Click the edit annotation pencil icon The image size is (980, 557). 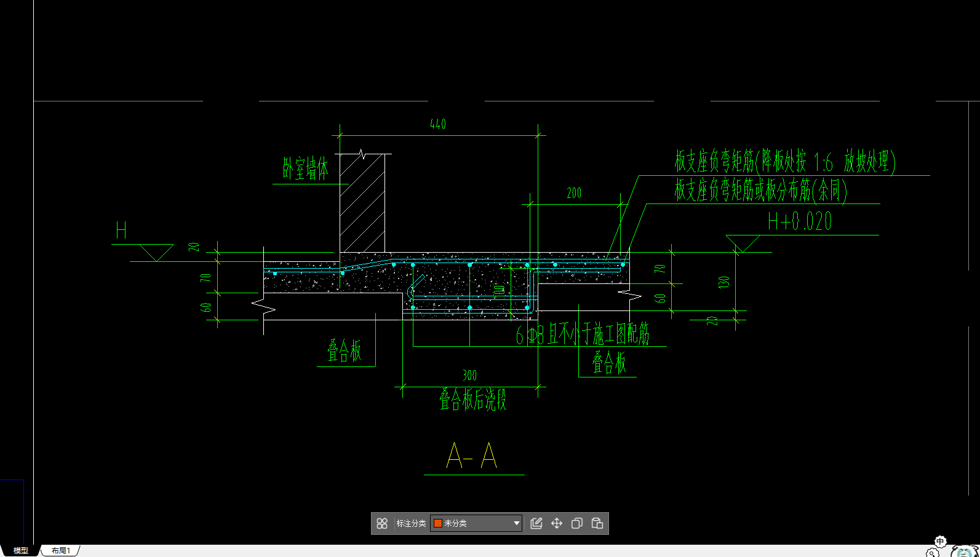point(536,523)
